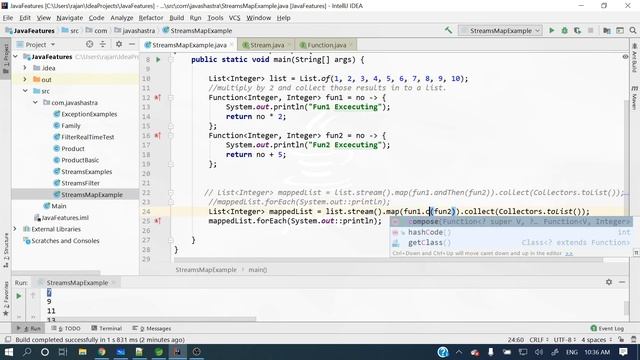Open run configuration StreamsMapExample dropdown
640x360 pixels.
tap(500, 30)
